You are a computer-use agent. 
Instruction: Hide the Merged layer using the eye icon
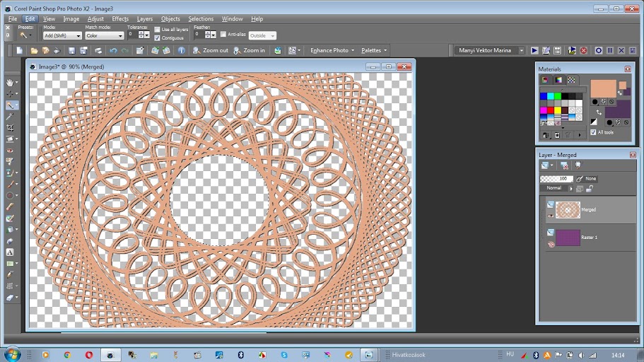point(551,215)
